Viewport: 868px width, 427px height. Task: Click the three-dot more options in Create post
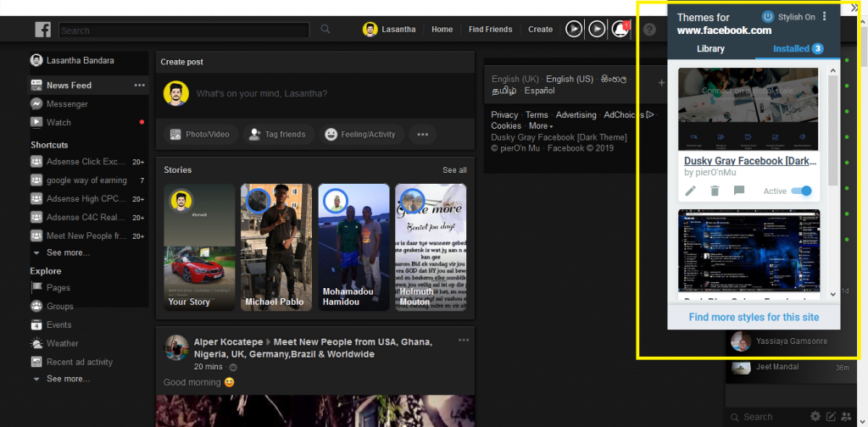(x=422, y=135)
